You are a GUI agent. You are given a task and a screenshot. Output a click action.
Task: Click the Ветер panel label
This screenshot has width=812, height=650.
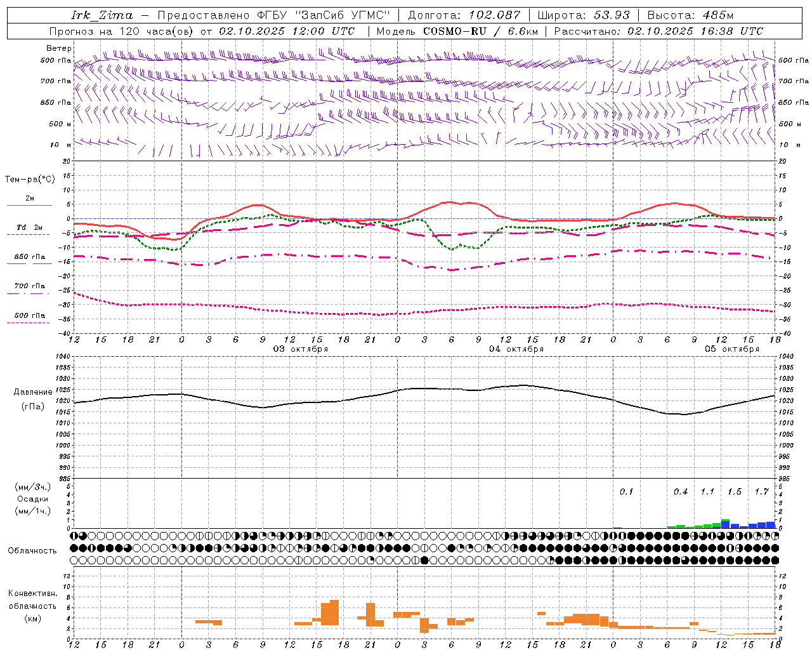tap(59, 48)
